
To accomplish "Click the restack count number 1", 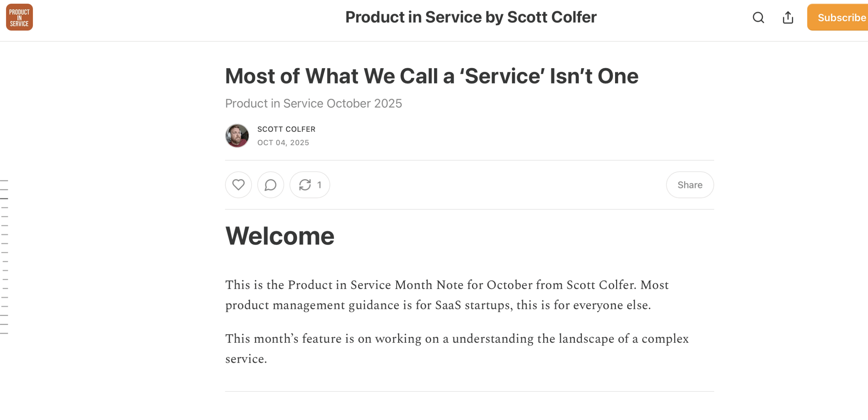I will (x=319, y=185).
